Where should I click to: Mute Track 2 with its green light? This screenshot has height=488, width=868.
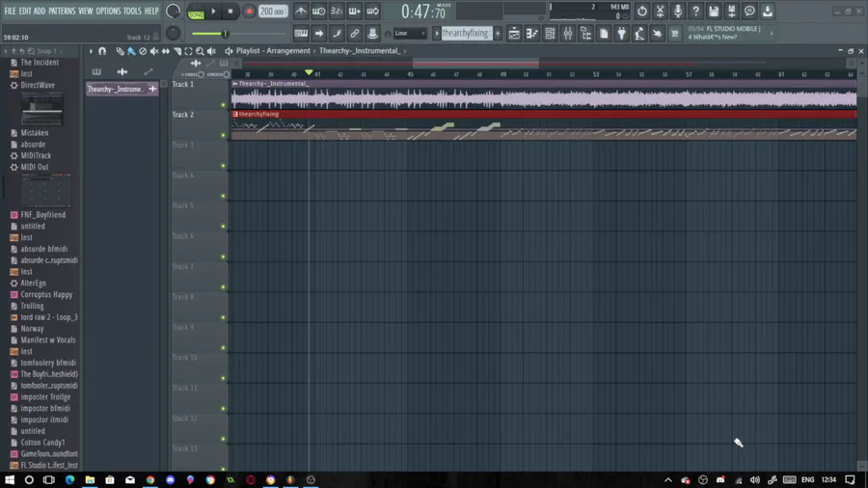(x=224, y=135)
